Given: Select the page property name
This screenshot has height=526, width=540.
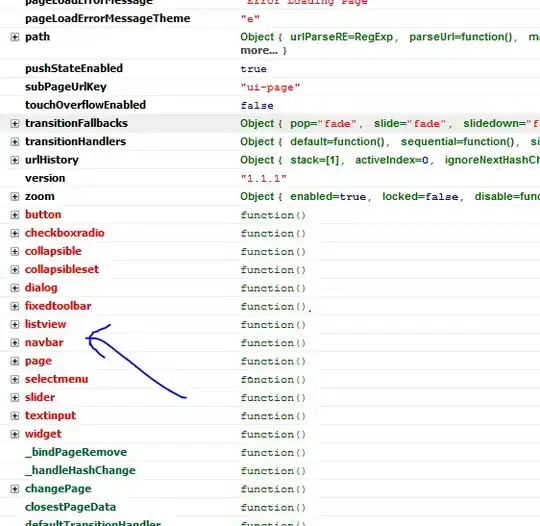Looking at the screenshot, I should (38, 361).
